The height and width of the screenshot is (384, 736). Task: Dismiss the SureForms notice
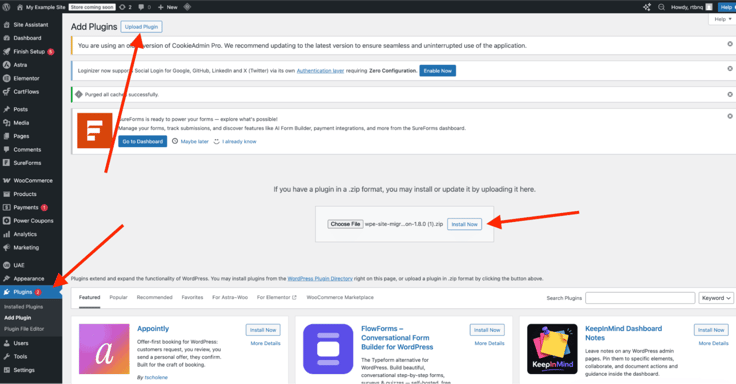click(729, 116)
